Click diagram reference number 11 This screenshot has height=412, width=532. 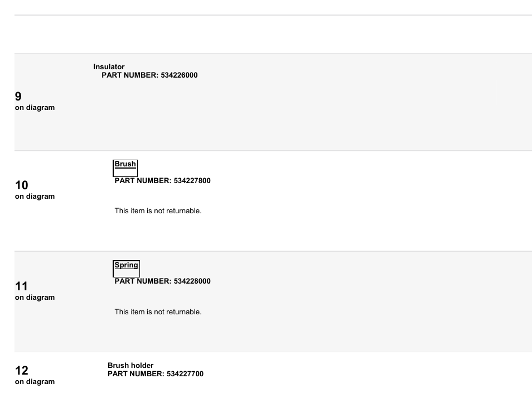point(21,286)
